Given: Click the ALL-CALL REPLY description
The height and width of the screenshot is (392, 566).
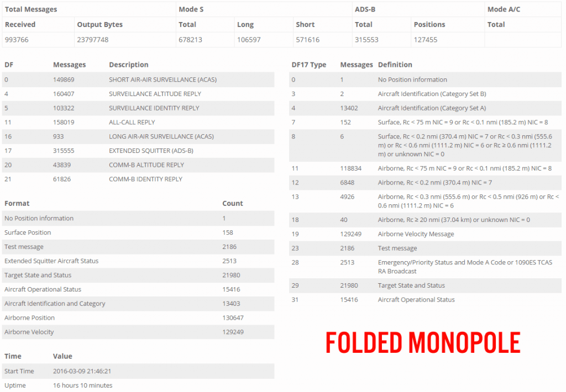Looking at the screenshot, I should click(x=132, y=122).
